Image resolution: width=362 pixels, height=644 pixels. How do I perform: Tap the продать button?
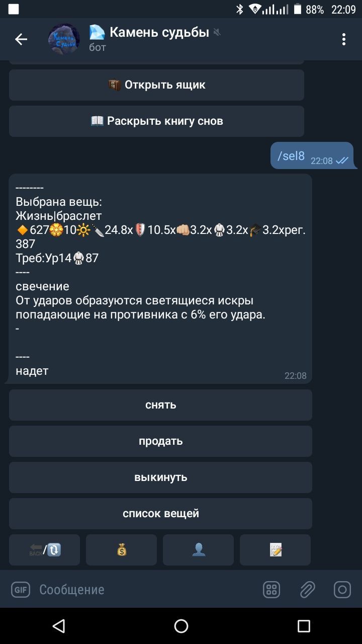click(x=160, y=441)
